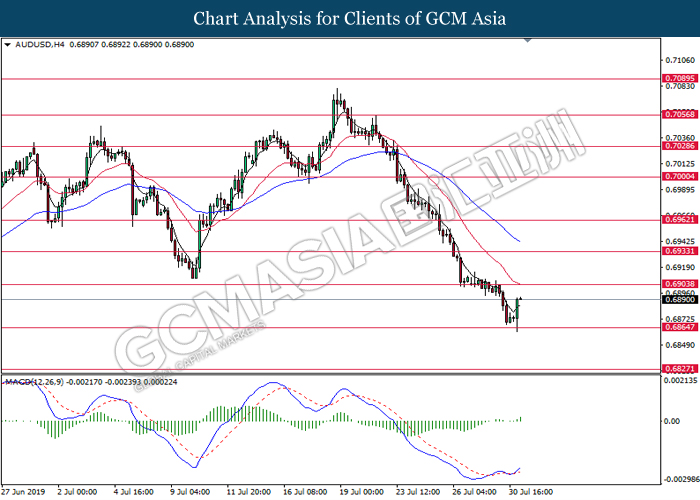Click the 0.70286 resistance price tag

(x=679, y=146)
